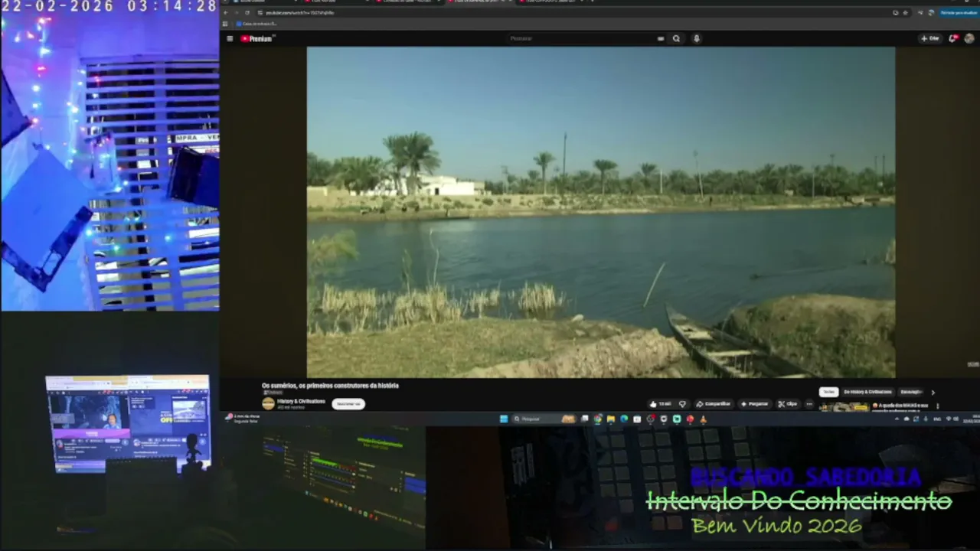
Task: Click the Clipe button
Action: [787, 404]
